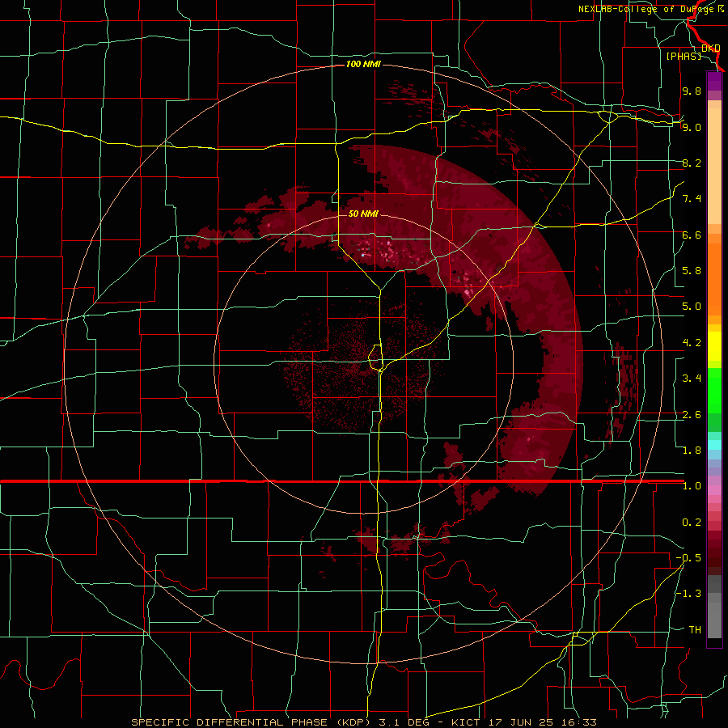Click the 5.8 scale value
Image resolution: width=728 pixels, height=728 pixels.
tap(692, 271)
